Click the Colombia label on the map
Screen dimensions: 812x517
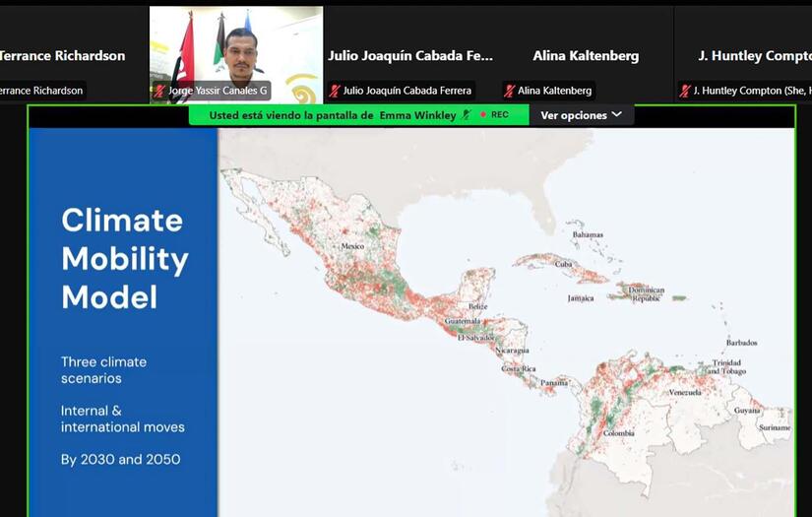pos(619,433)
